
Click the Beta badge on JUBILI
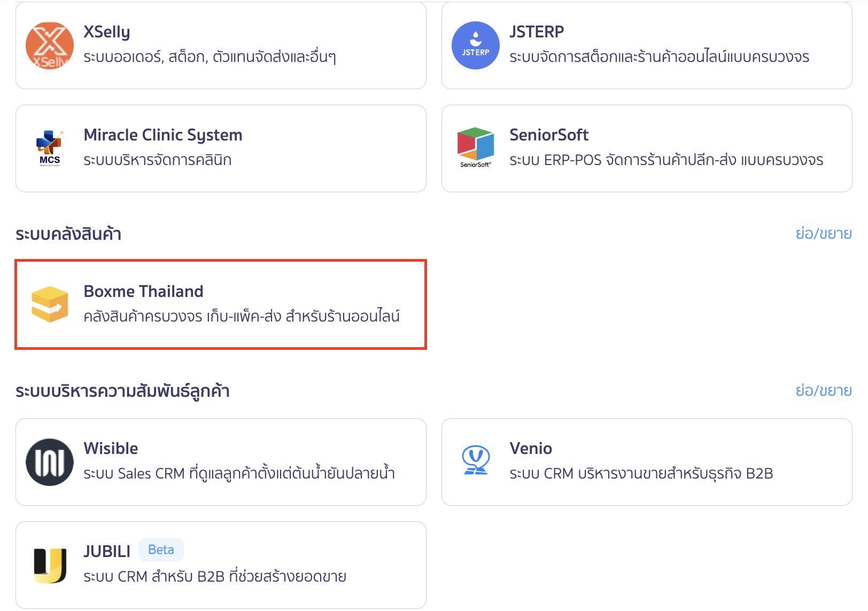[161, 550]
